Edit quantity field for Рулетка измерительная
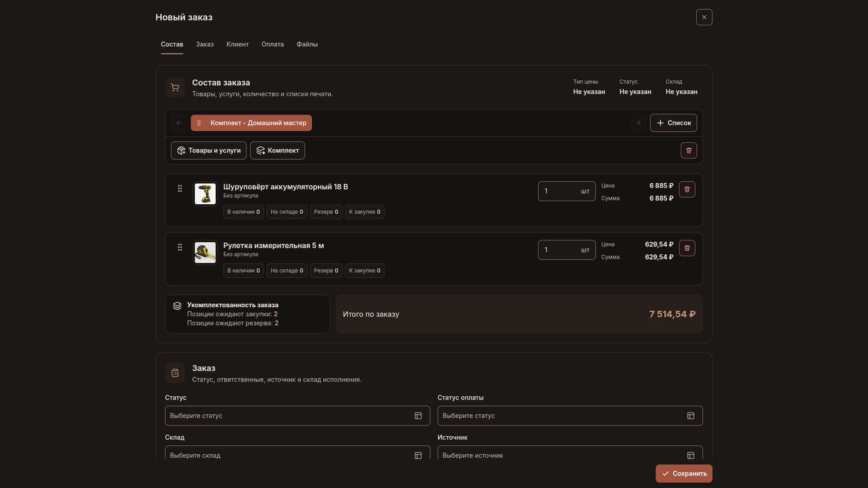868x488 pixels. click(567, 249)
